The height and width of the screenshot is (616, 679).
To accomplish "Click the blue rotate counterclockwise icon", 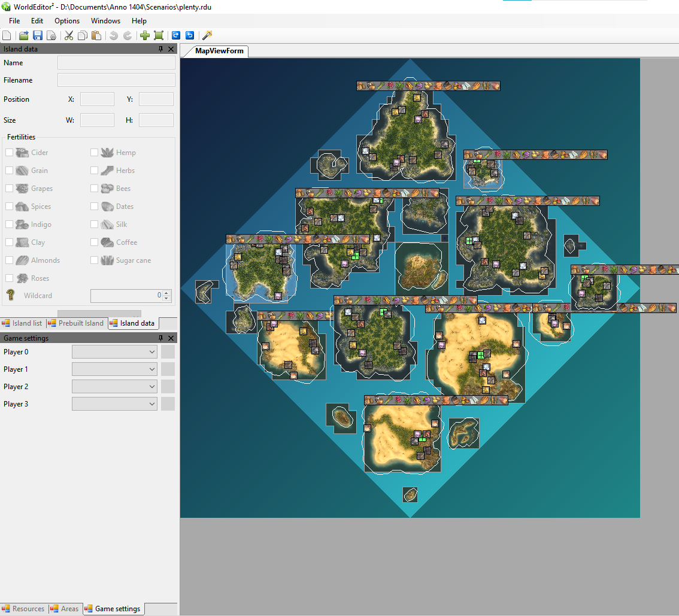I will [x=190, y=35].
